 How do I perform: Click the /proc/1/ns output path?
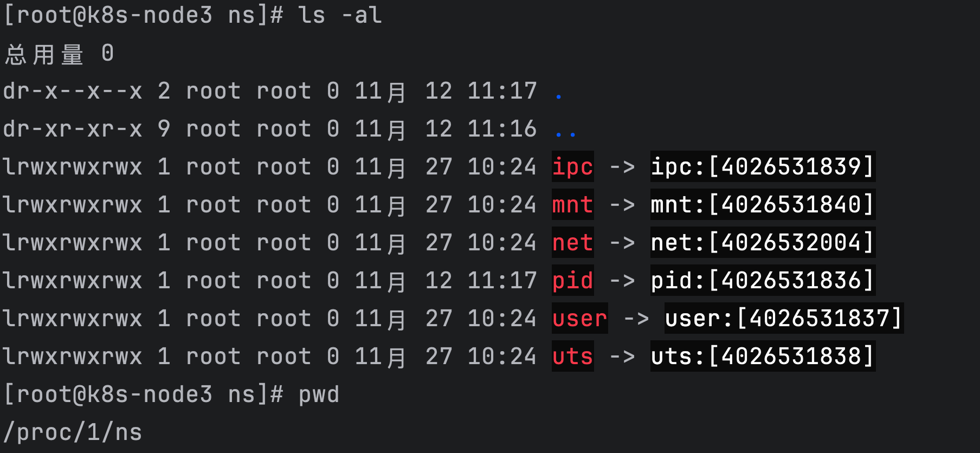click(73, 432)
